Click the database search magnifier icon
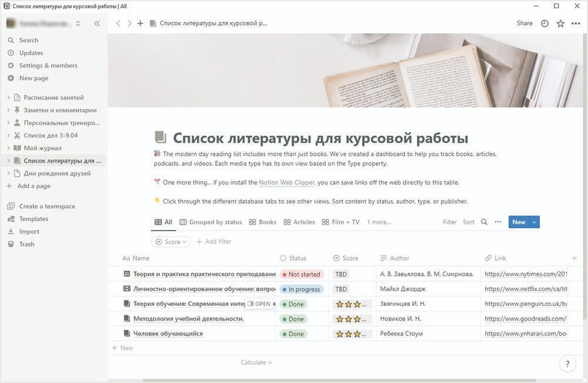The image size is (588, 383). point(484,222)
